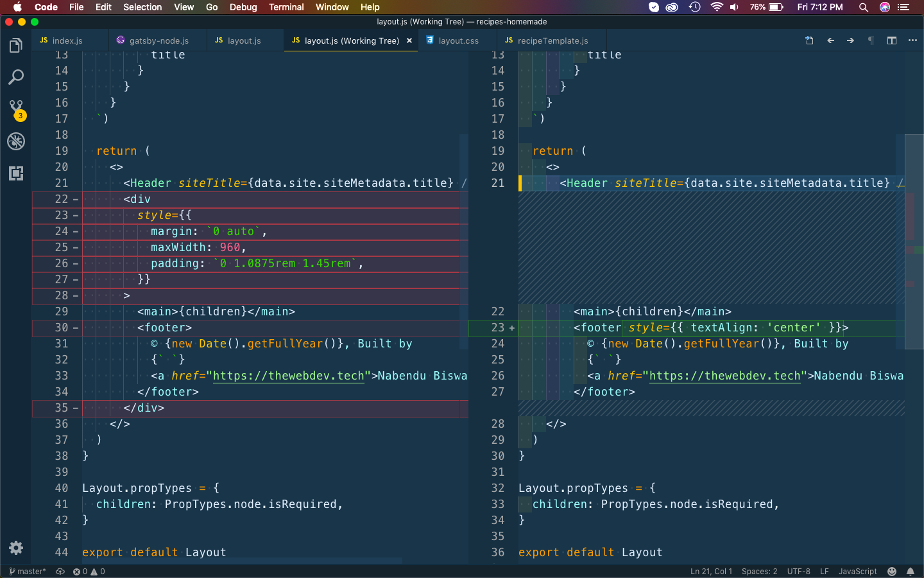Click the Creative Cloud icon in menu bar
The image size is (924, 578).
[x=672, y=7]
